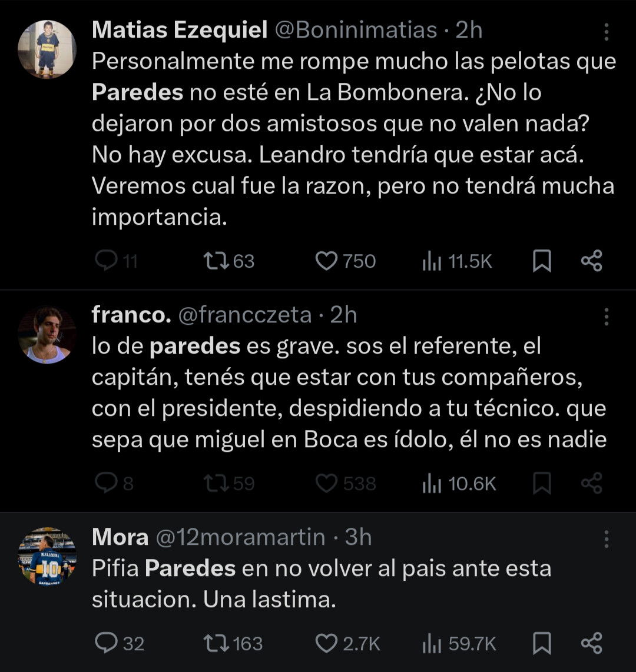636x672 pixels.
Task: View analytics for franco.'s tweet
Action: [x=431, y=483]
